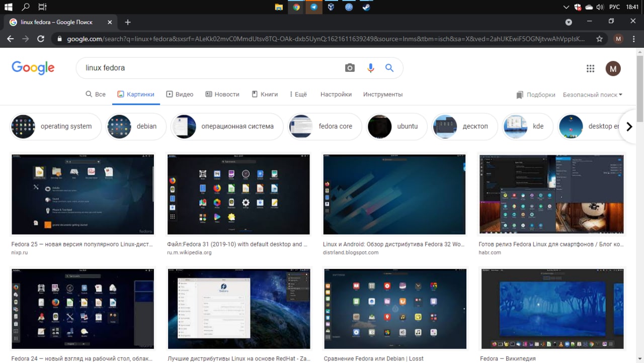Filter by the 'debian' chip
This screenshot has height=363, width=644.
(136, 127)
